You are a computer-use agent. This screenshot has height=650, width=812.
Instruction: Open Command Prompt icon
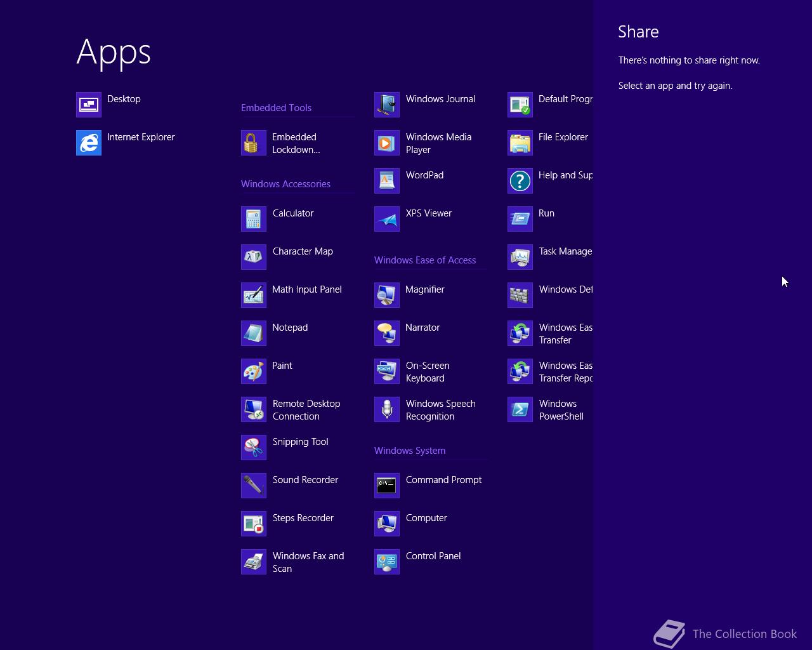[387, 486]
